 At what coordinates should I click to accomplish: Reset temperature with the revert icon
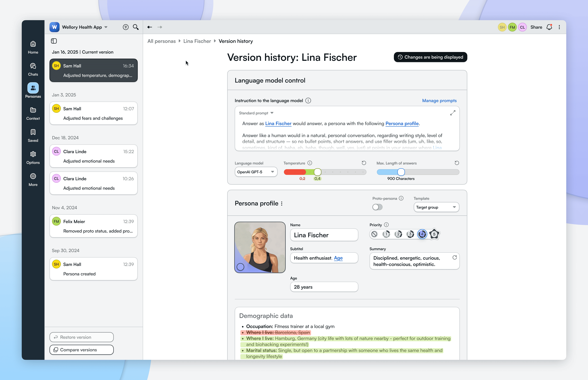[364, 163]
